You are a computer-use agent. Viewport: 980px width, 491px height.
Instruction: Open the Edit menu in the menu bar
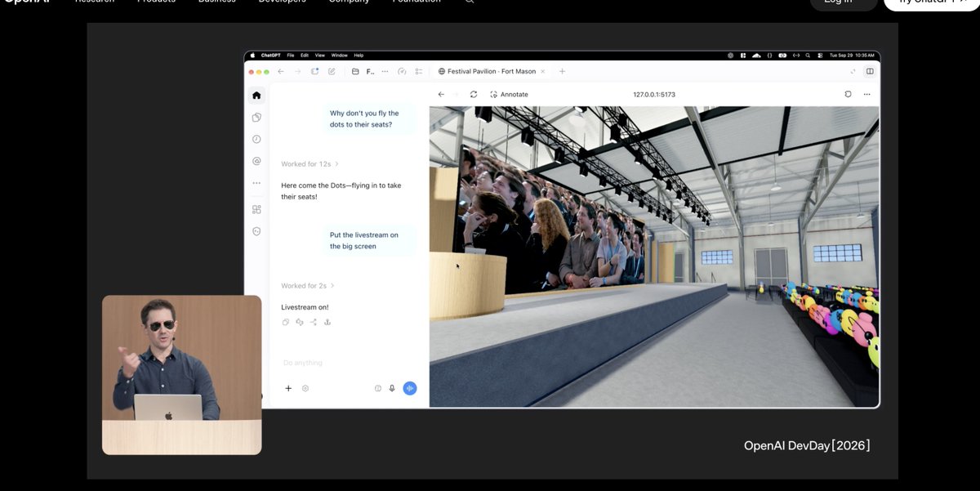[x=305, y=56]
